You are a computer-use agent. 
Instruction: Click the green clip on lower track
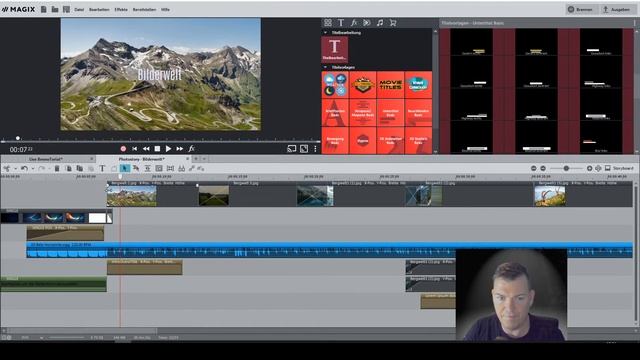[x=53, y=284]
